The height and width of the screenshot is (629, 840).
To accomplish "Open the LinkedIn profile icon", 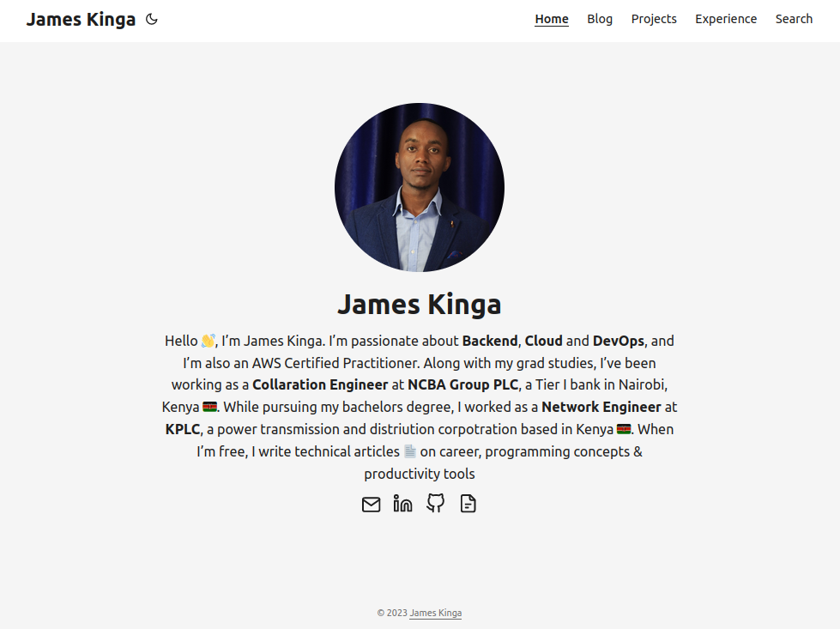I will coord(403,505).
